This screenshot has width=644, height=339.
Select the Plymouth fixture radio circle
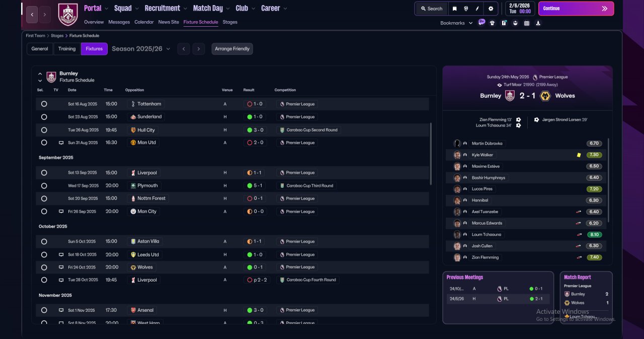coord(44,186)
